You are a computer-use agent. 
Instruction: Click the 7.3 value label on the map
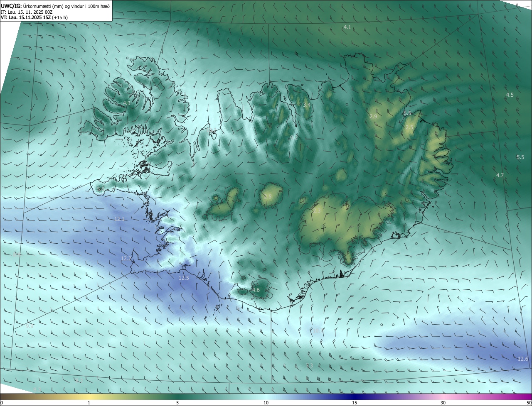309,365
